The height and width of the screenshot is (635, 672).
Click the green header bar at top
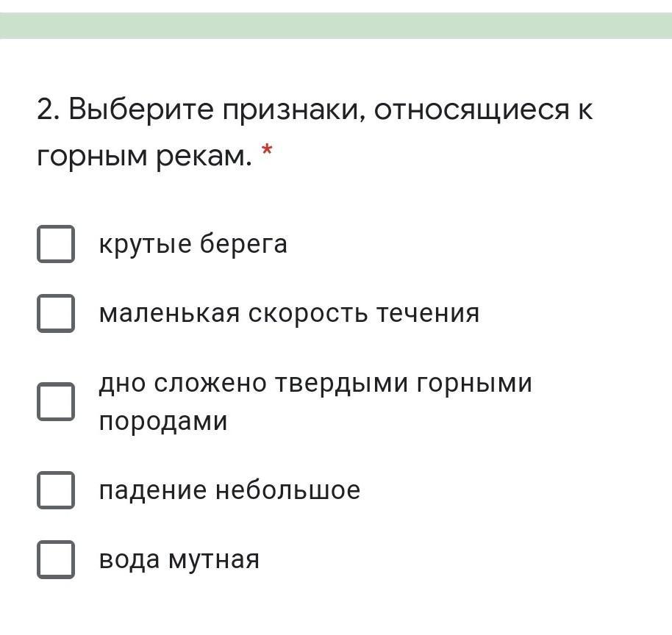(x=336, y=26)
